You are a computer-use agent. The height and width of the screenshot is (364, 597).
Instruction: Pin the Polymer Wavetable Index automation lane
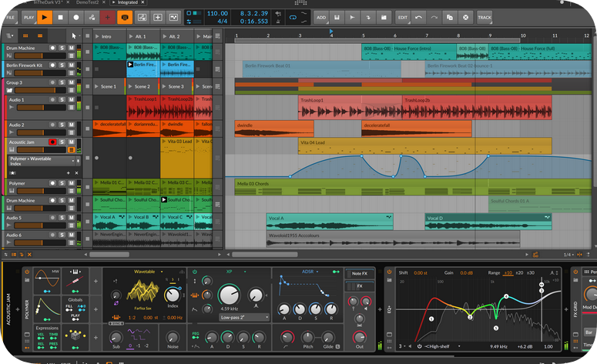click(78, 162)
